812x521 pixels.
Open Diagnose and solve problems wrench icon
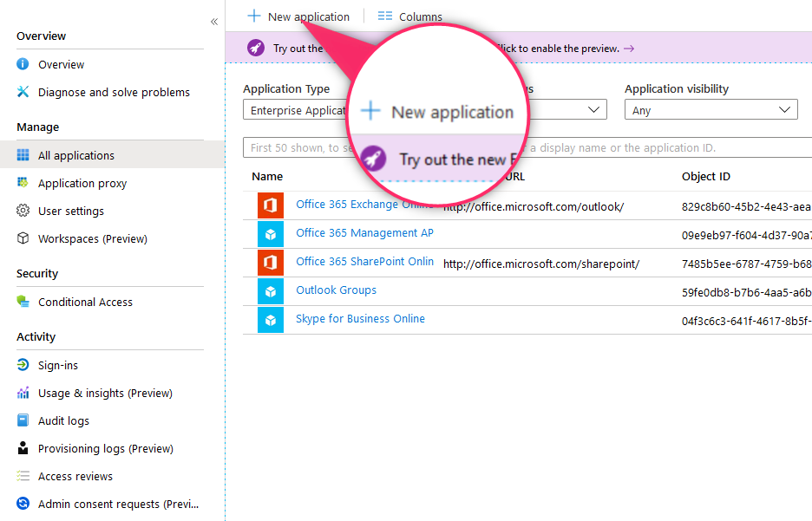point(23,92)
